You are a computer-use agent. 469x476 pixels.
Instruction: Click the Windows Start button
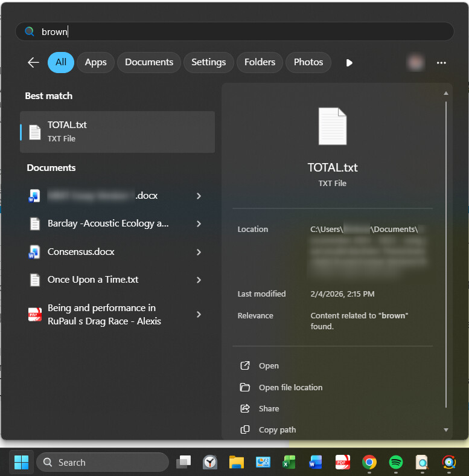pyautogui.click(x=21, y=462)
